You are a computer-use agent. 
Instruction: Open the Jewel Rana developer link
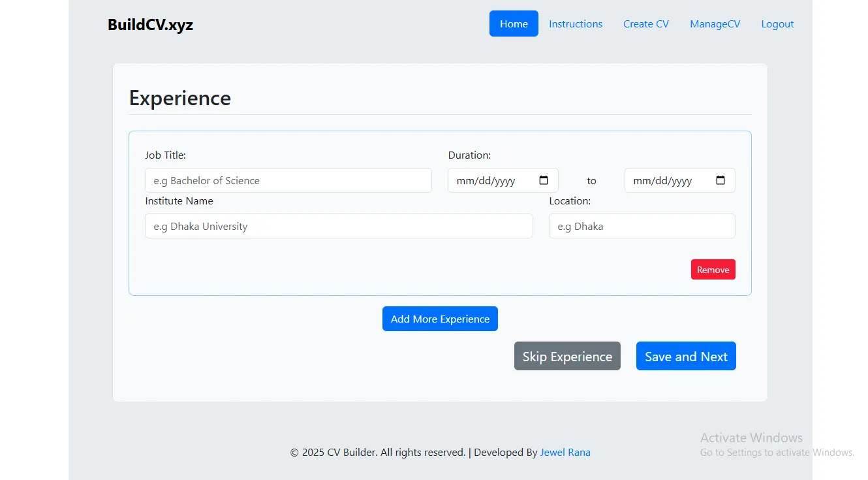(x=565, y=453)
